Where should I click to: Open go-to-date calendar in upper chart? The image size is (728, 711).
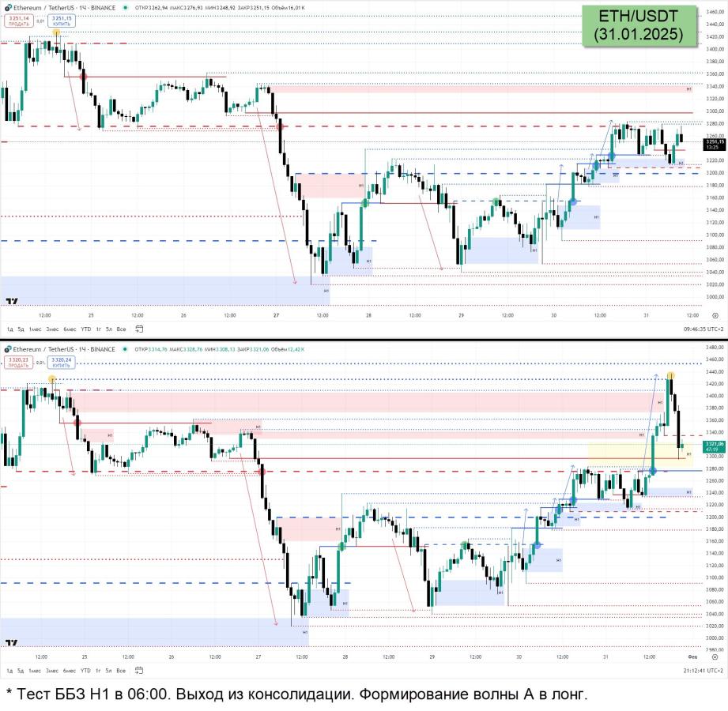point(139,329)
